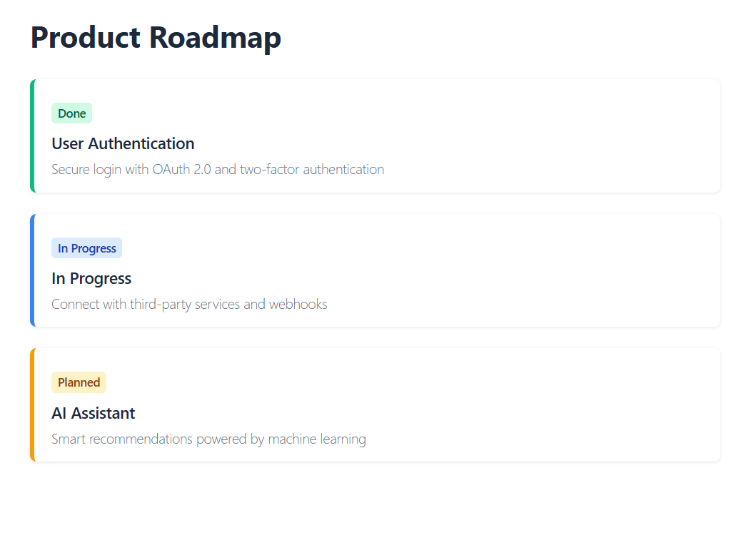Click the blue accent bar on the second card
This screenshot has width=756, height=535.
tap(32, 270)
